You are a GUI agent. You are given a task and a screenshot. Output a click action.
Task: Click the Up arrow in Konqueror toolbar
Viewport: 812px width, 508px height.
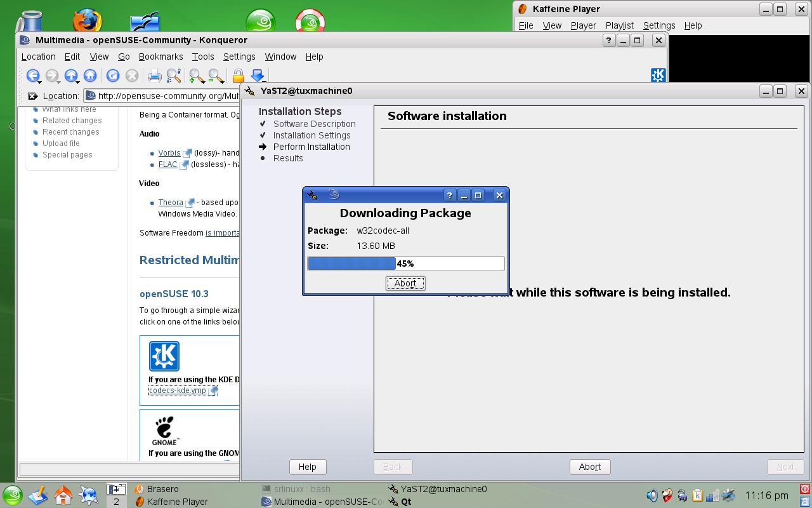tap(70, 76)
